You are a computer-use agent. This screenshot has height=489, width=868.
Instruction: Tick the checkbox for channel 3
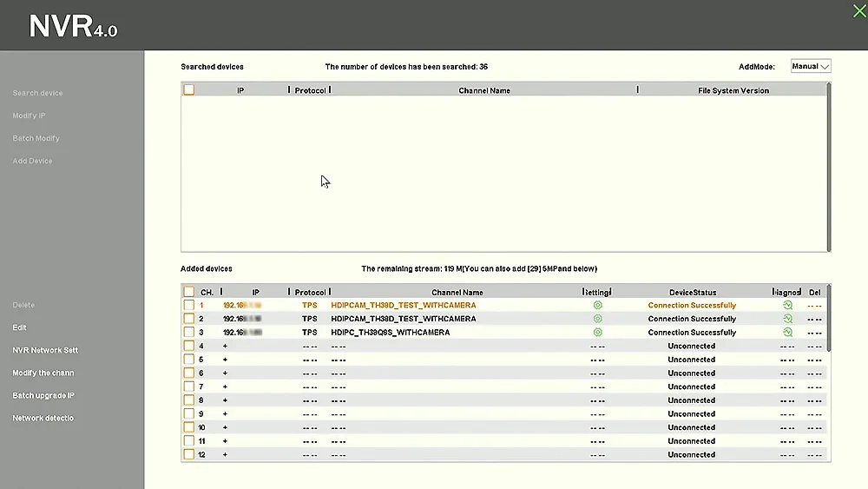[x=188, y=333]
